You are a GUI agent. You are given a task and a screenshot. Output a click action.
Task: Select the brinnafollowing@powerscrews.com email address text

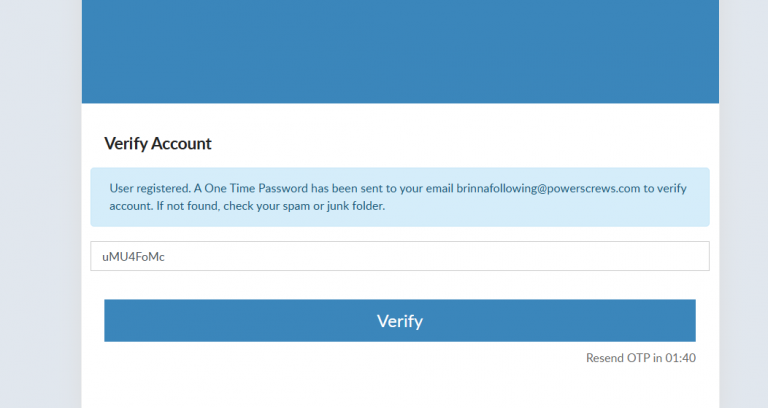tap(548, 189)
